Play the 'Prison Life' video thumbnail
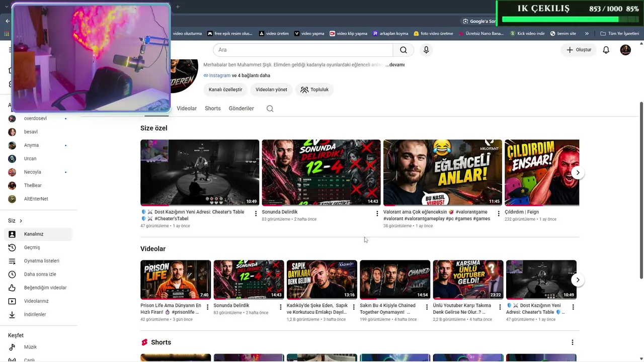644x362 pixels. [x=176, y=280]
